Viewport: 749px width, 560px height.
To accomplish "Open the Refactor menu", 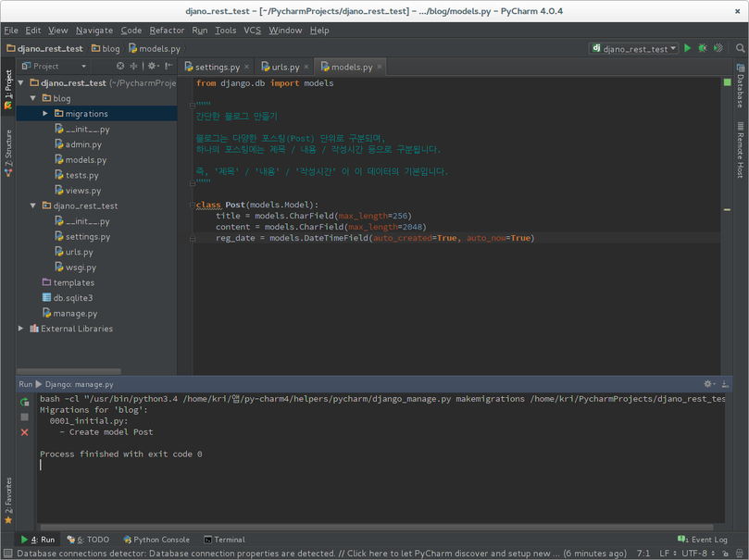I will coord(167,31).
